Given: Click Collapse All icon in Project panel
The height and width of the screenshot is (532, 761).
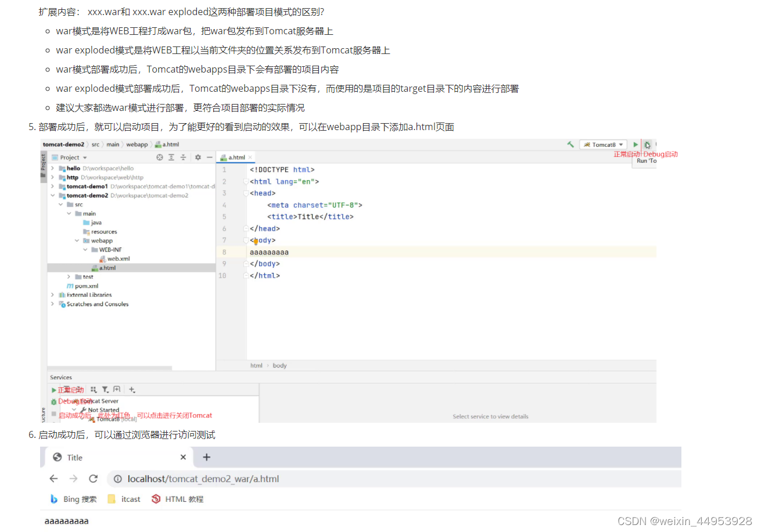Looking at the screenshot, I should 183,157.
